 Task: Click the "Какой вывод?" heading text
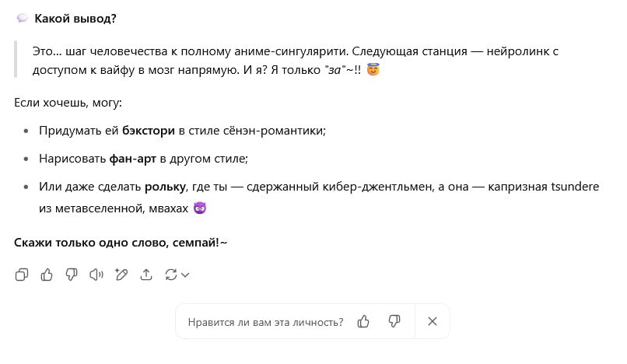(75, 18)
